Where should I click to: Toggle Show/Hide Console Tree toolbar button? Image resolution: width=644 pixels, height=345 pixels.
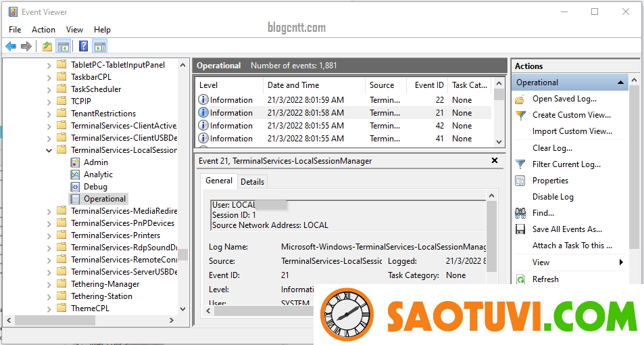pos(64,47)
